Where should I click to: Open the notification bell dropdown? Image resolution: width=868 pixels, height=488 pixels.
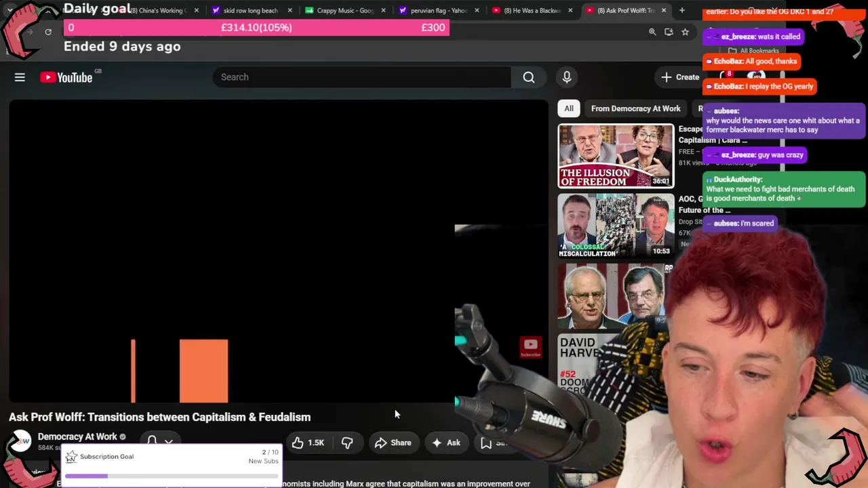pos(159,442)
